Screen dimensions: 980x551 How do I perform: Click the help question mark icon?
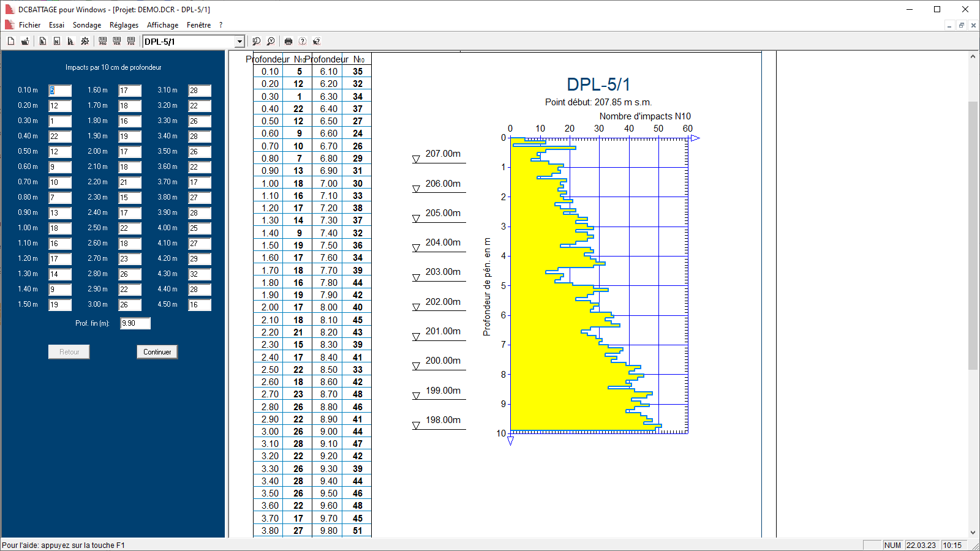[303, 41]
